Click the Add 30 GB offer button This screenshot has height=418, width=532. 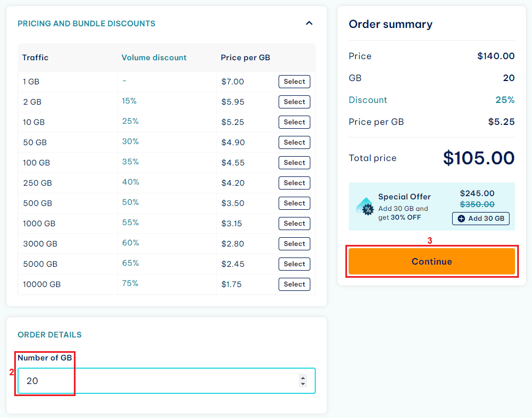(481, 219)
